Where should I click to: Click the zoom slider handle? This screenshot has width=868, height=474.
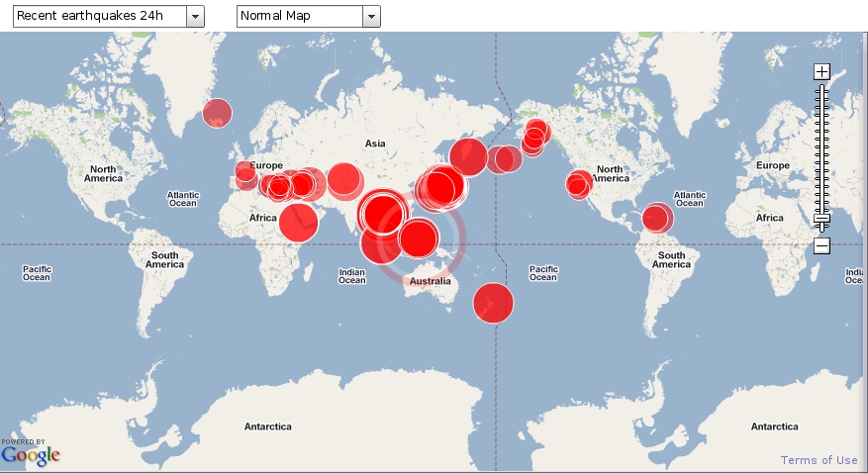point(820,220)
